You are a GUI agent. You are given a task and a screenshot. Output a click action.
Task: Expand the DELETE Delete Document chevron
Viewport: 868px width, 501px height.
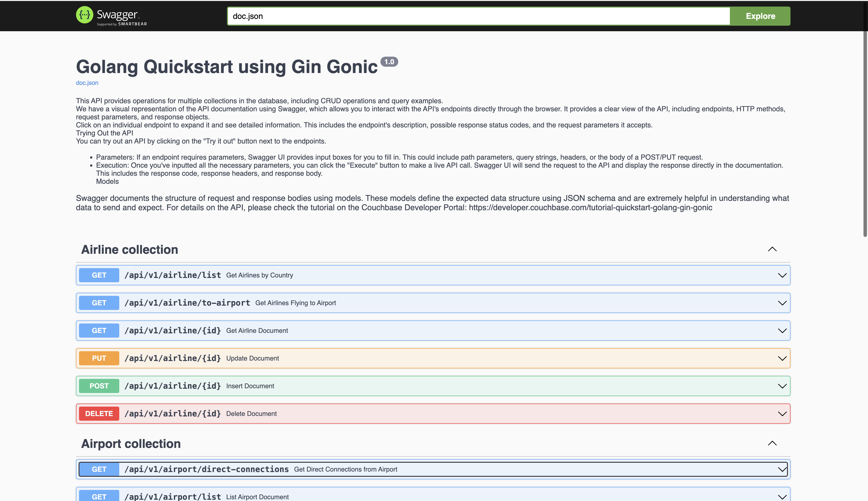(782, 414)
